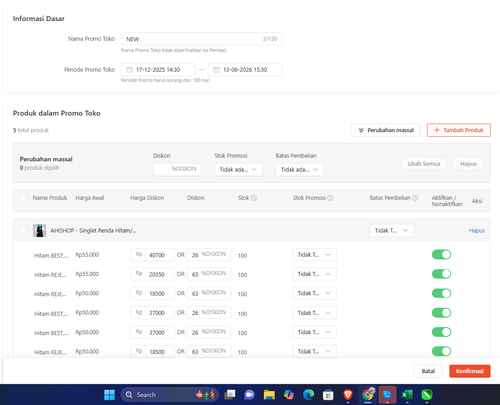Click the Rp20350 discount price field

pyautogui.click(x=152, y=274)
